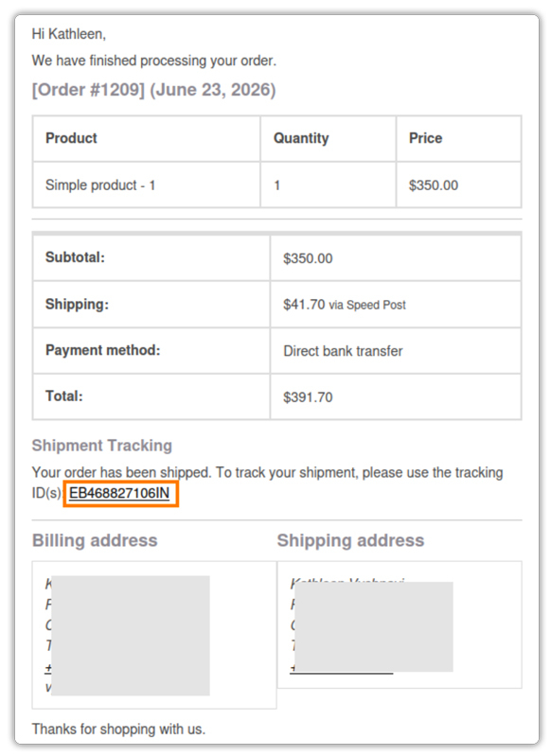Click the underlined phone number in shipping address

341,669
